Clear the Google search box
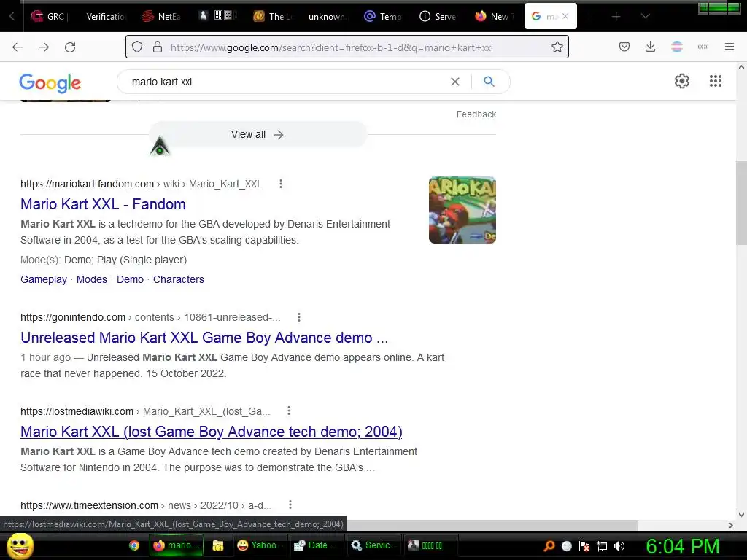This screenshot has height=560, width=747. (x=455, y=82)
